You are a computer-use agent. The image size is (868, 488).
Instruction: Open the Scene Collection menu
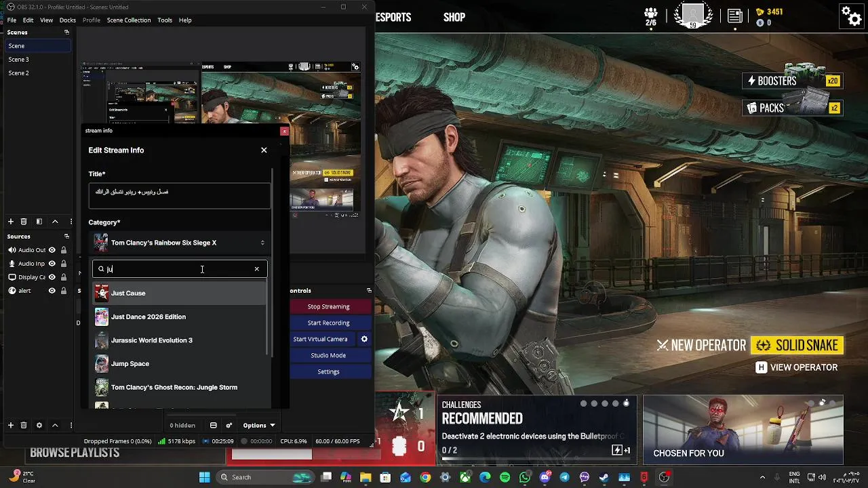tap(129, 20)
